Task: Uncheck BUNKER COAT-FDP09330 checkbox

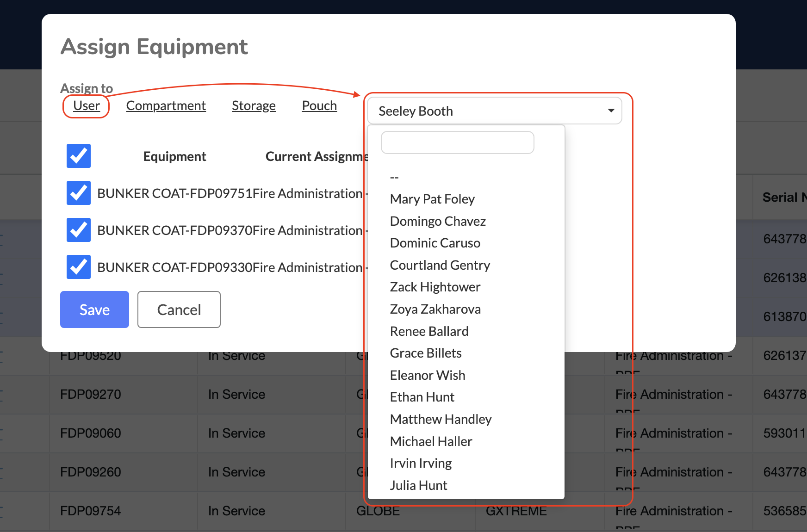Action: 79,267
